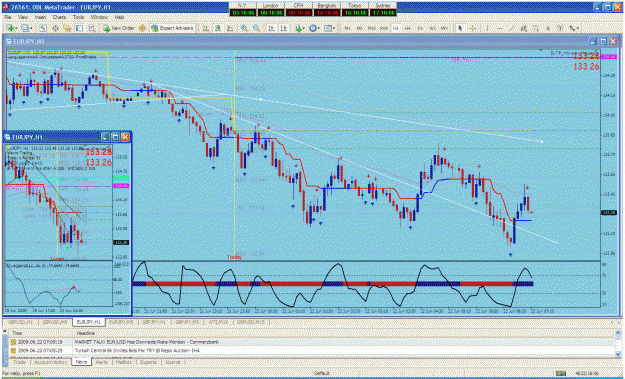Switch to the EURJPY,M5 chart tab

[121, 322]
